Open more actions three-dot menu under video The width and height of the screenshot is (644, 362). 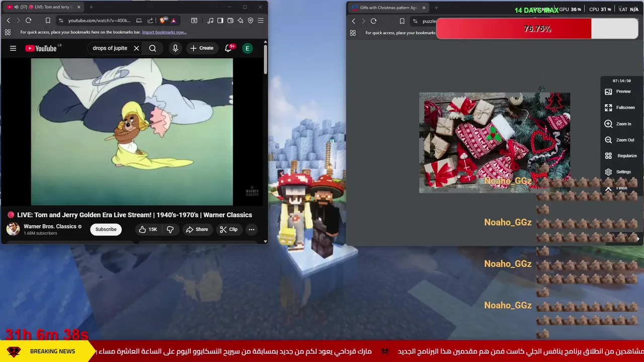pos(251,229)
